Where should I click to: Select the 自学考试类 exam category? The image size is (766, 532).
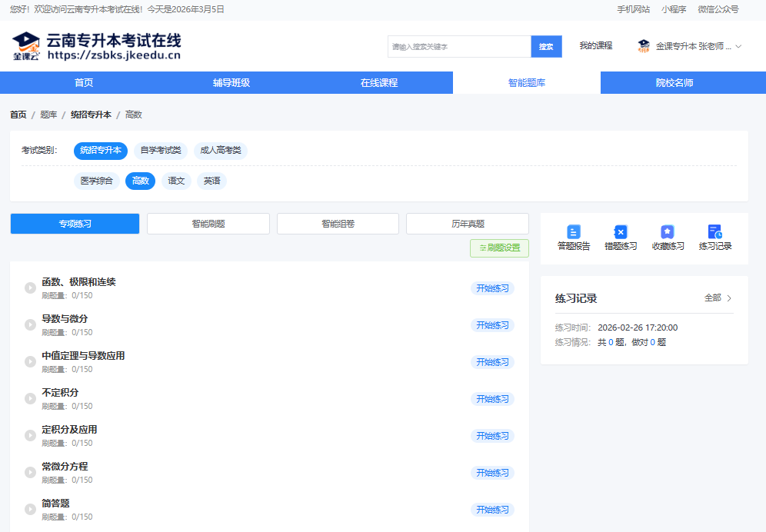click(x=161, y=151)
